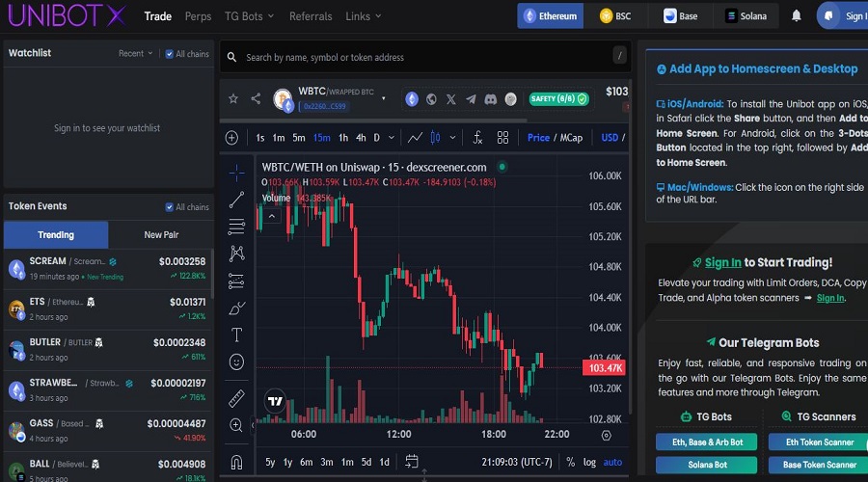
Task: Open the SCREAM trending token row
Action: pos(108,268)
